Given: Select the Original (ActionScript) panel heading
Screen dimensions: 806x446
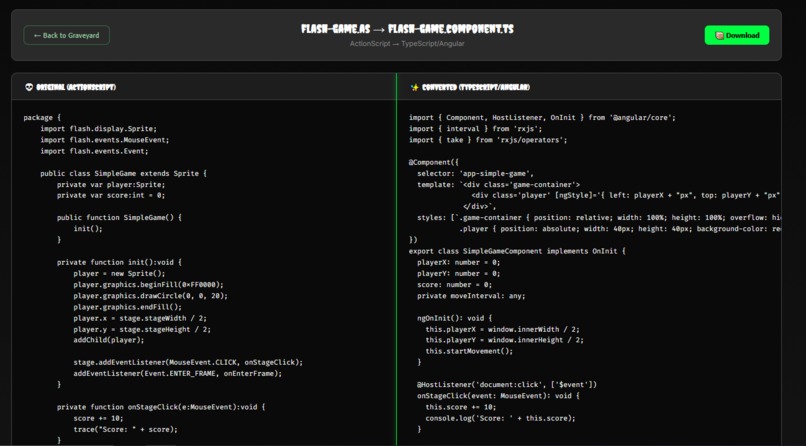Looking at the screenshot, I should pyautogui.click(x=76, y=87).
